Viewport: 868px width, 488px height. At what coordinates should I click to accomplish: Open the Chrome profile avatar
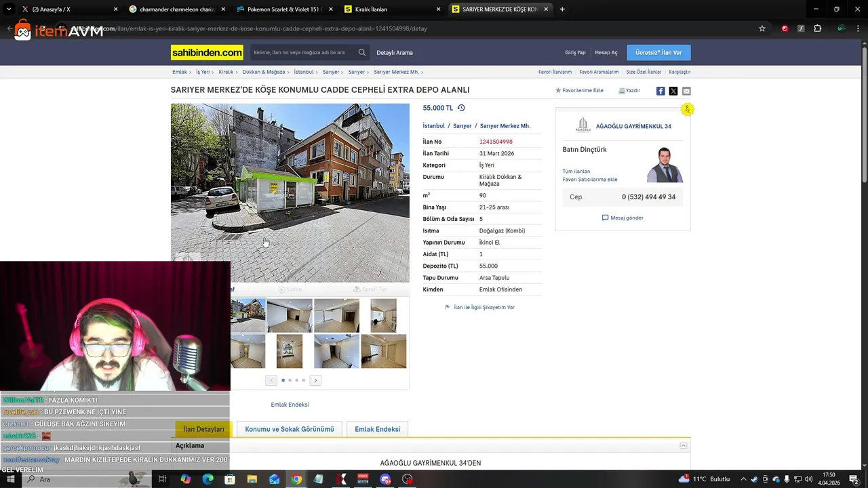(842, 28)
